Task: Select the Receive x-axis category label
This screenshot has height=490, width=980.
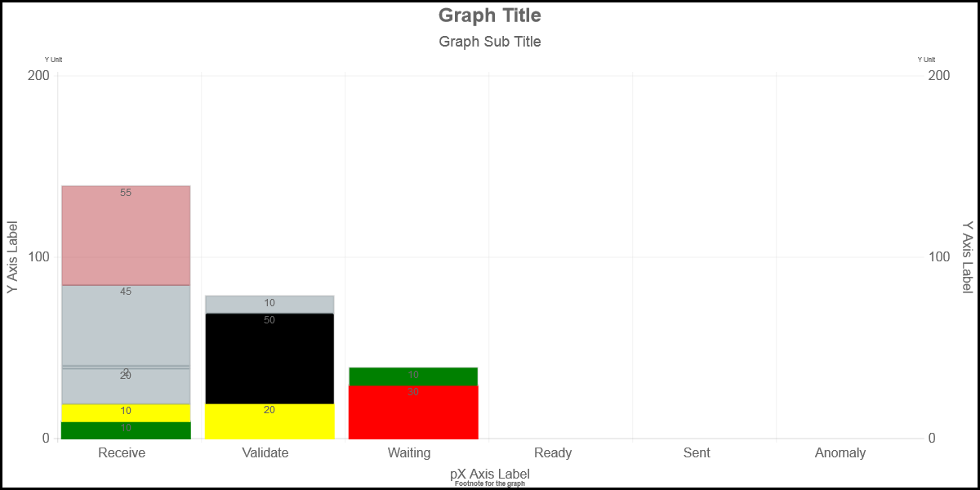Action: tap(122, 452)
